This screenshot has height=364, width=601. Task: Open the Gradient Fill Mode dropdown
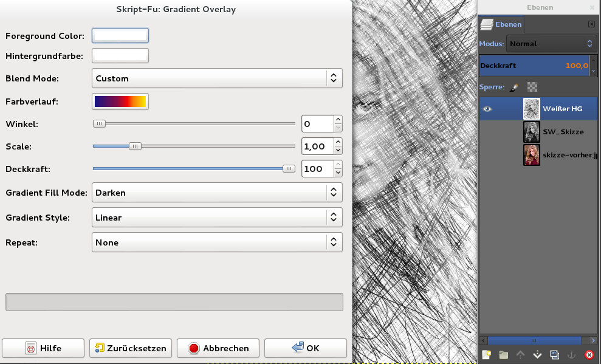pos(217,193)
